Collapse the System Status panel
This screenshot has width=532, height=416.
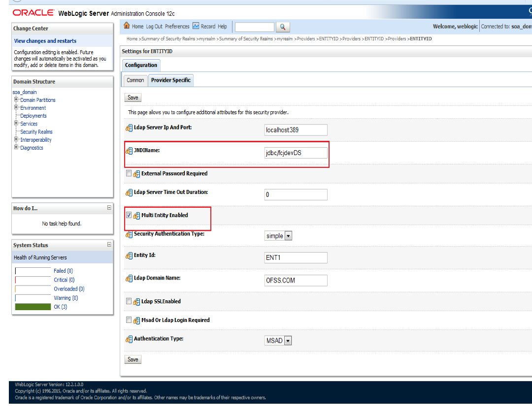(x=109, y=245)
